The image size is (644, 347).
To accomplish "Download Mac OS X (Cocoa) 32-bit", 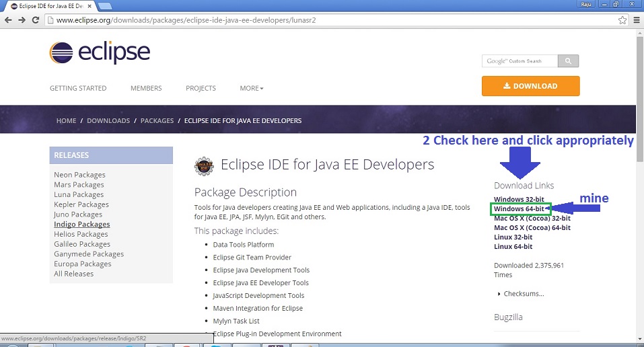I will pyautogui.click(x=532, y=218).
